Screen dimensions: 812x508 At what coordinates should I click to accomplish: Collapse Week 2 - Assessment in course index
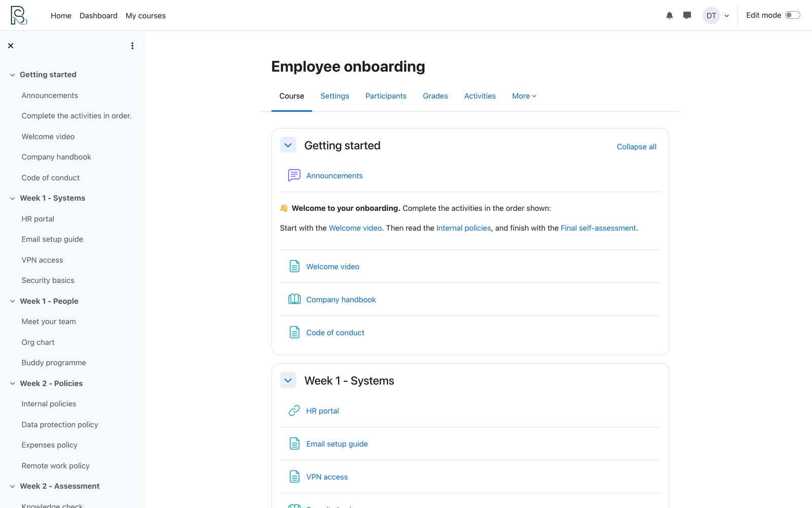[12, 486]
